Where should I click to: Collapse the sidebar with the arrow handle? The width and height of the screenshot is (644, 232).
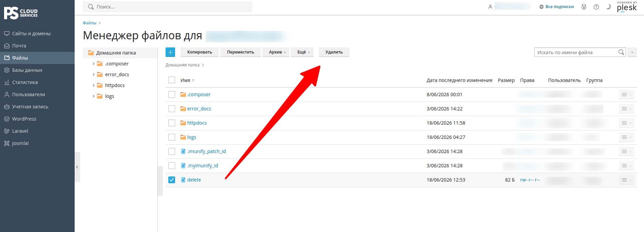point(77,167)
